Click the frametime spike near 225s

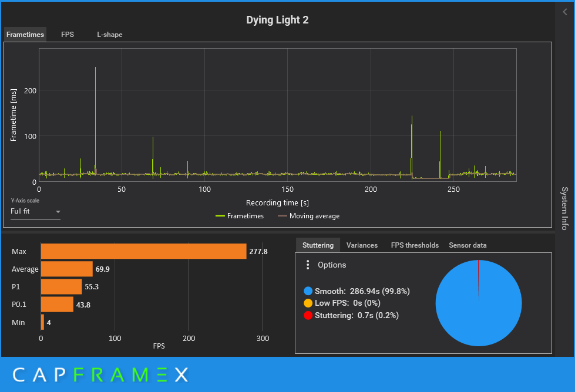412,146
